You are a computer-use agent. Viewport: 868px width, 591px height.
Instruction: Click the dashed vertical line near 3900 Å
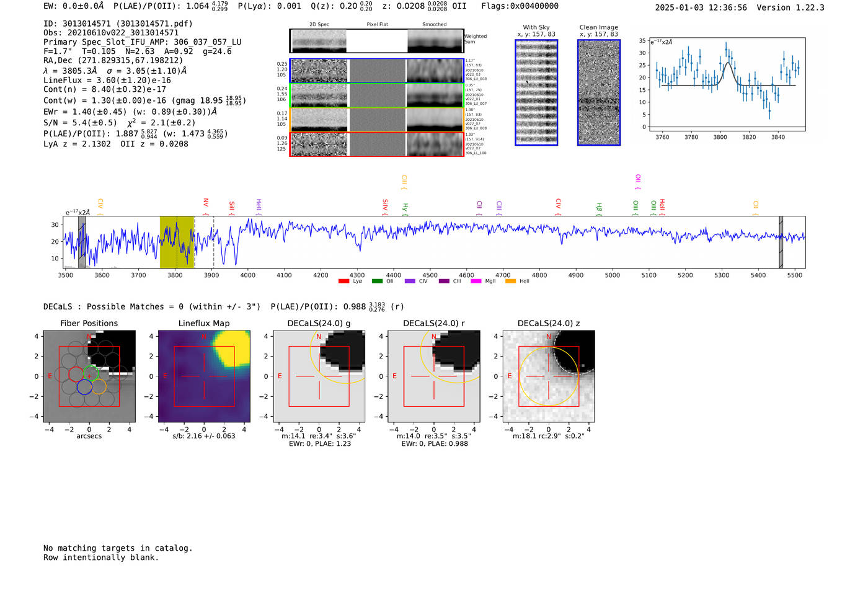[214, 242]
